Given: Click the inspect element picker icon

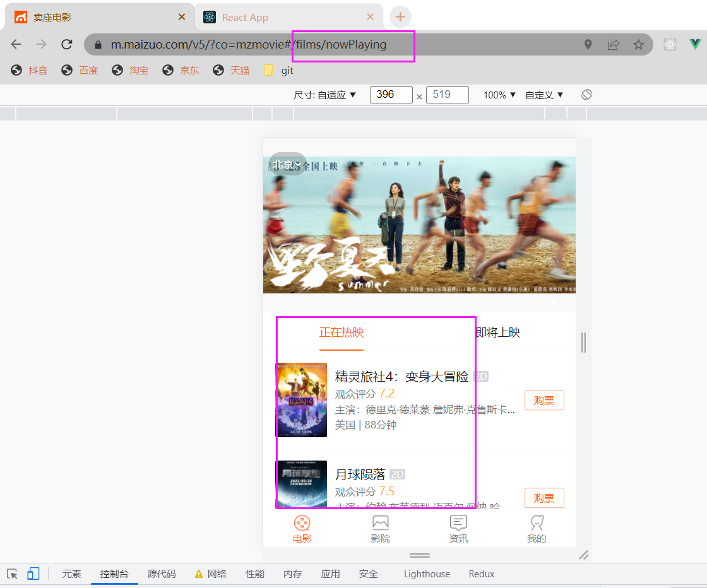Looking at the screenshot, I should tap(12, 574).
